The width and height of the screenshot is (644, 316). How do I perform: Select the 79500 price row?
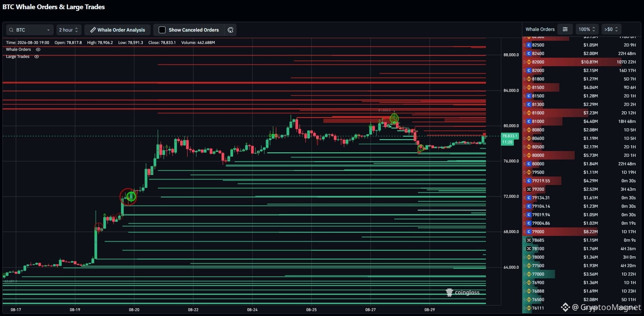[581, 172]
